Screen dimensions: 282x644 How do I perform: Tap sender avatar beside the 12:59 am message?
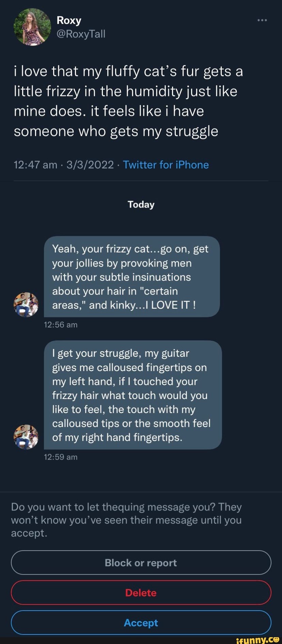(x=26, y=437)
